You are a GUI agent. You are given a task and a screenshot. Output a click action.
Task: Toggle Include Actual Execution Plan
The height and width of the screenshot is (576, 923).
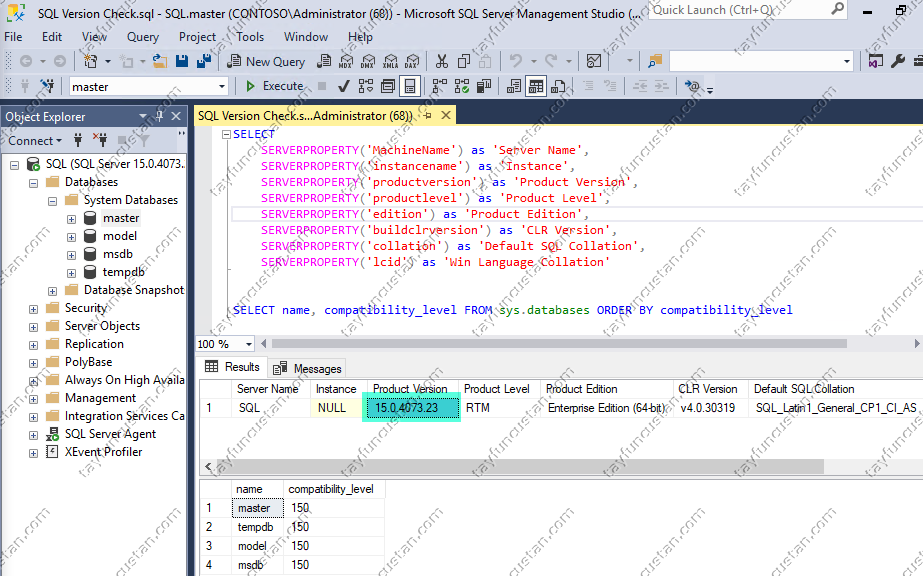coord(440,86)
